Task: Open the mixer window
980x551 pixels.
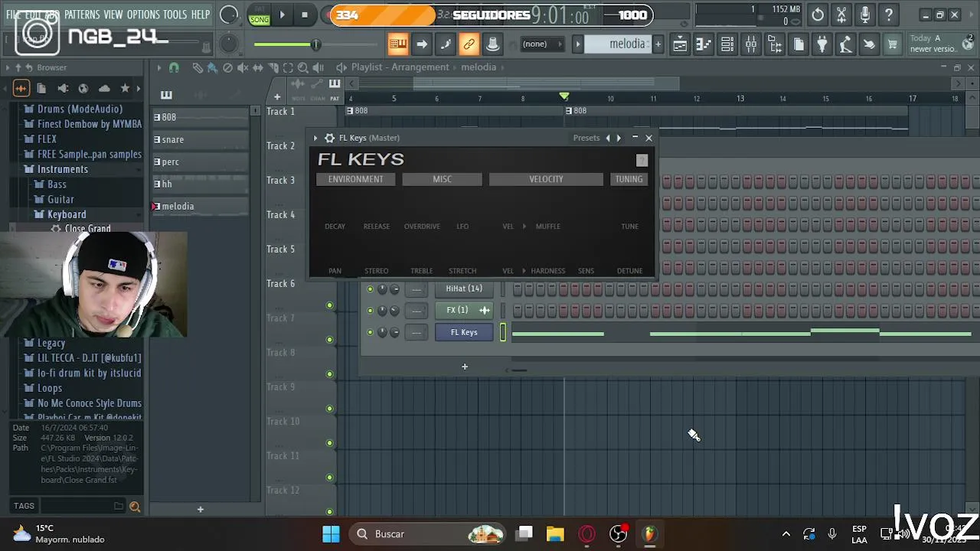Action: (x=751, y=45)
